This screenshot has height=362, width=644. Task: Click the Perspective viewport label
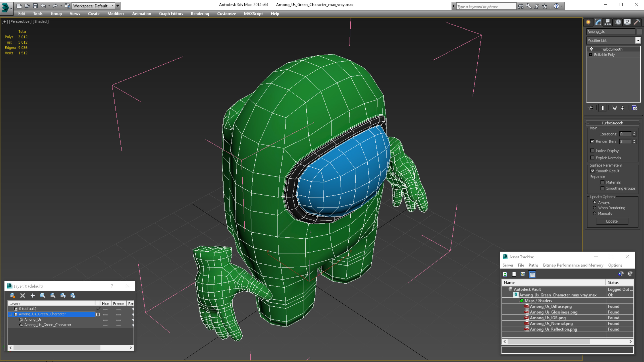coord(20,21)
